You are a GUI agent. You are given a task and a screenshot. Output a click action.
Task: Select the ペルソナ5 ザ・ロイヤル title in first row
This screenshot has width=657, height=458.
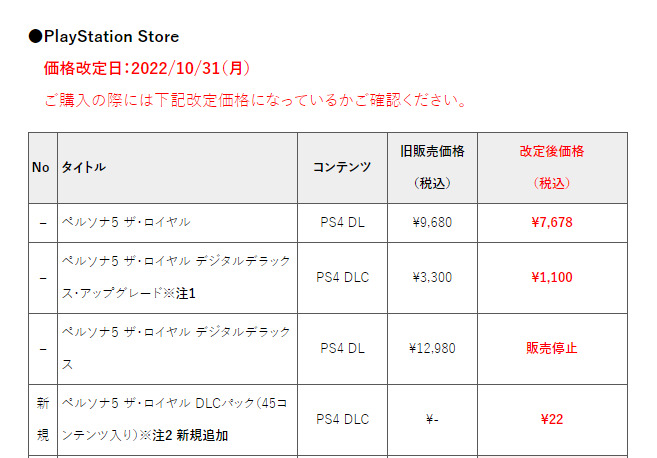[x=126, y=221]
